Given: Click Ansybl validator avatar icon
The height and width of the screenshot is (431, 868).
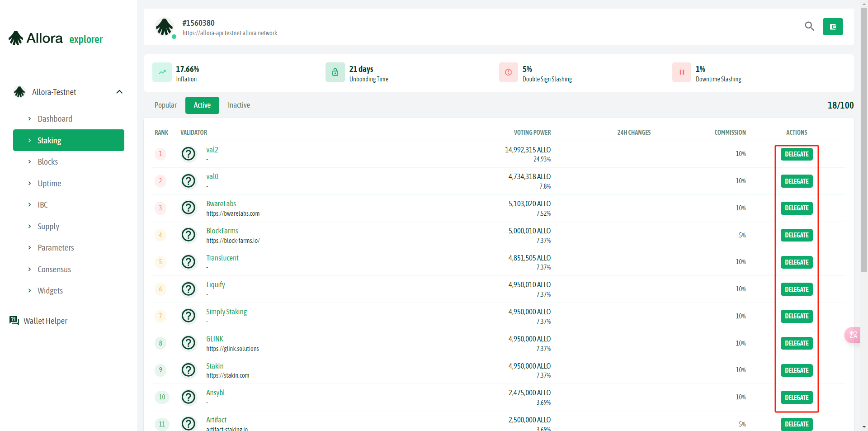Looking at the screenshot, I should click(x=189, y=397).
